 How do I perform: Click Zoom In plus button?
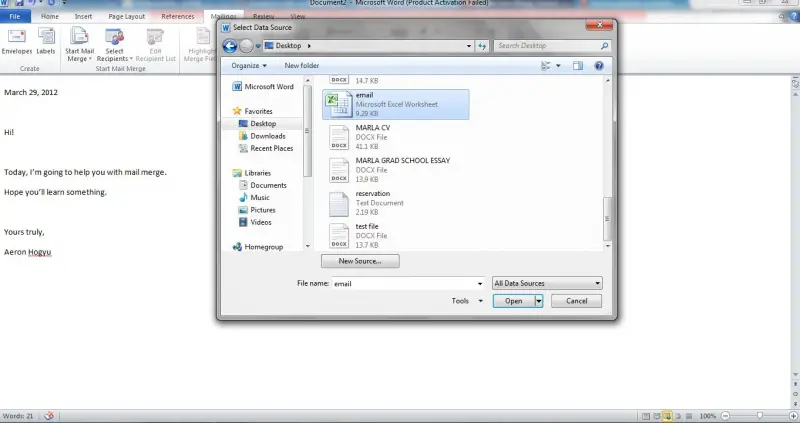[x=793, y=416]
